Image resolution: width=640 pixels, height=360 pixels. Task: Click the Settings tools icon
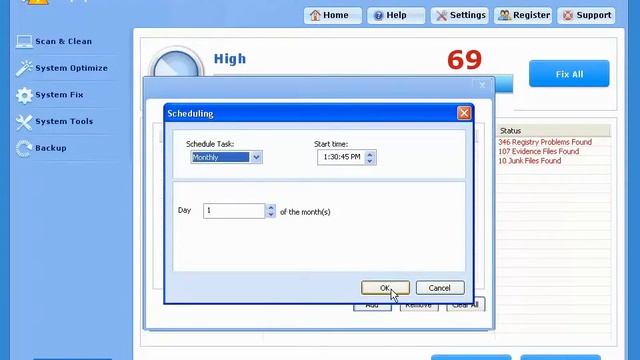[x=441, y=16]
